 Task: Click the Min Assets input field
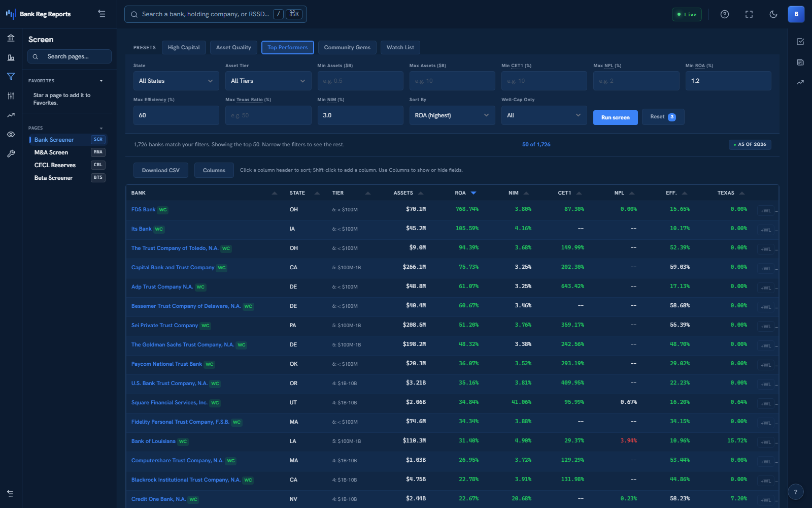coord(360,81)
